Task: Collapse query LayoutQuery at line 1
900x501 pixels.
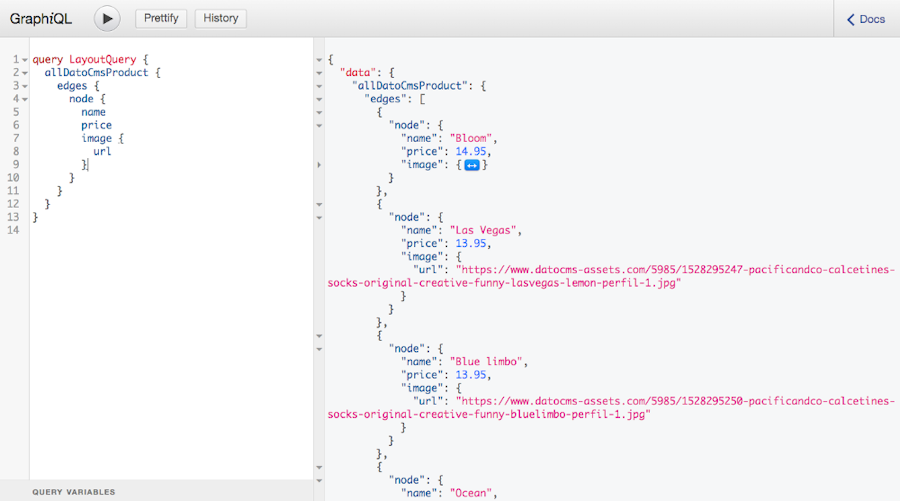Action: (24, 60)
